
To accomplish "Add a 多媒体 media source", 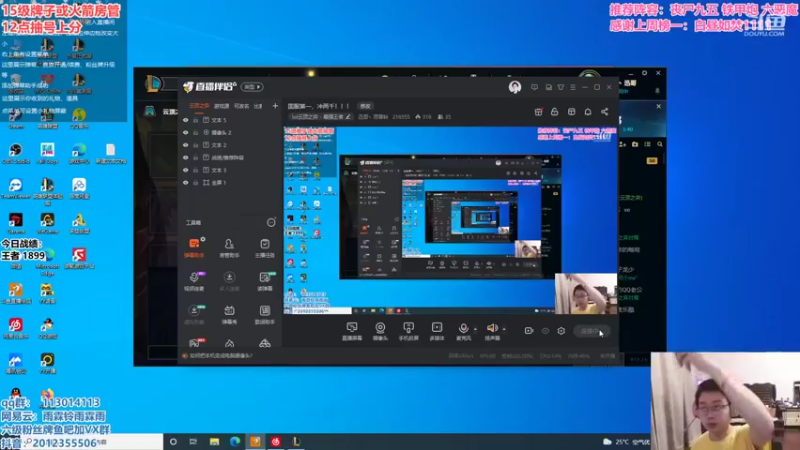I will [x=437, y=331].
